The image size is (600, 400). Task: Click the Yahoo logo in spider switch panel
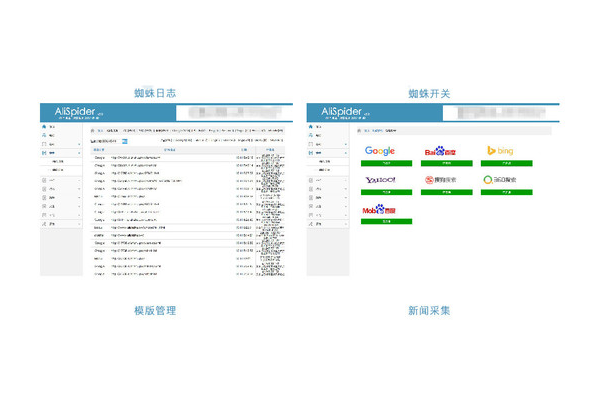coord(380,180)
